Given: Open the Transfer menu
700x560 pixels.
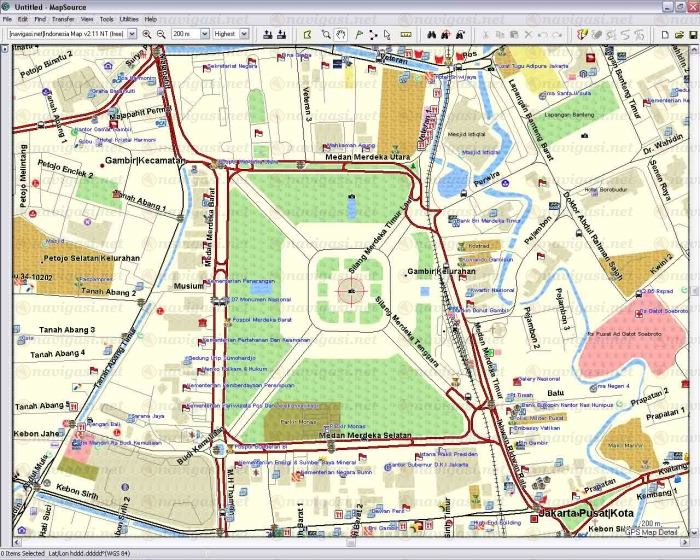Looking at the screenshot, I should (x=63, y=19).
